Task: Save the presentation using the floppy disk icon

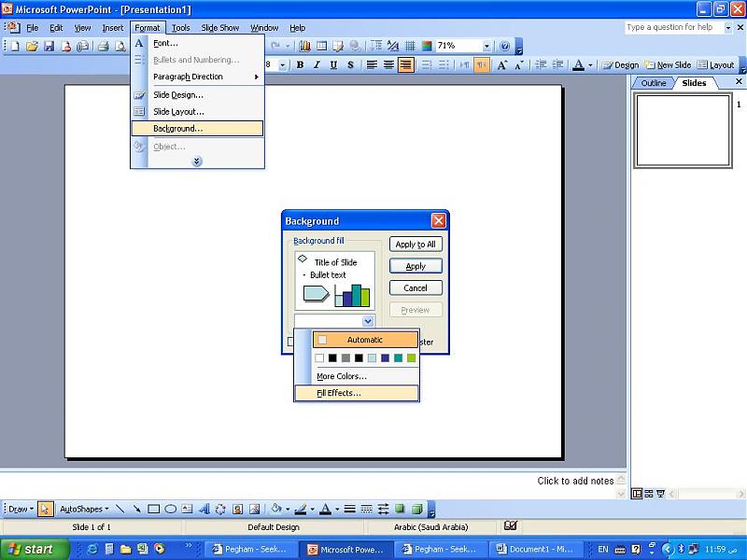Action: (x=49, y=46)
